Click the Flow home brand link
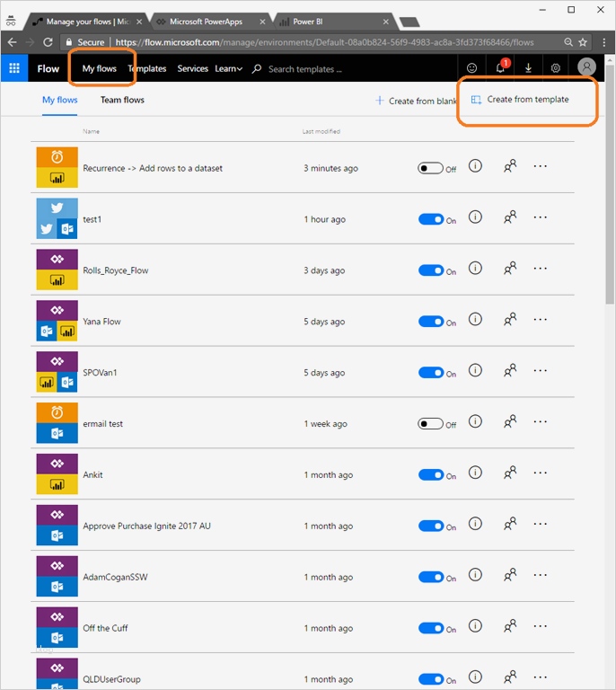 48,68
